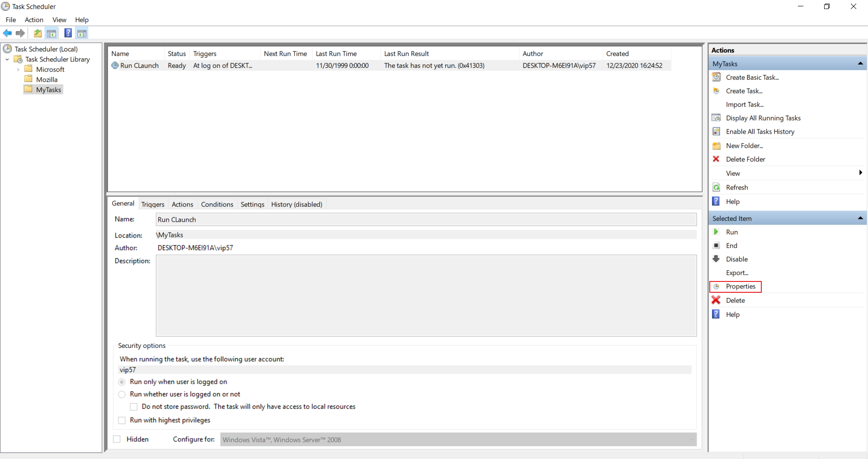Click the Run icon under Selected Item
The image size is (868, 459).
[x=716, y=232]
